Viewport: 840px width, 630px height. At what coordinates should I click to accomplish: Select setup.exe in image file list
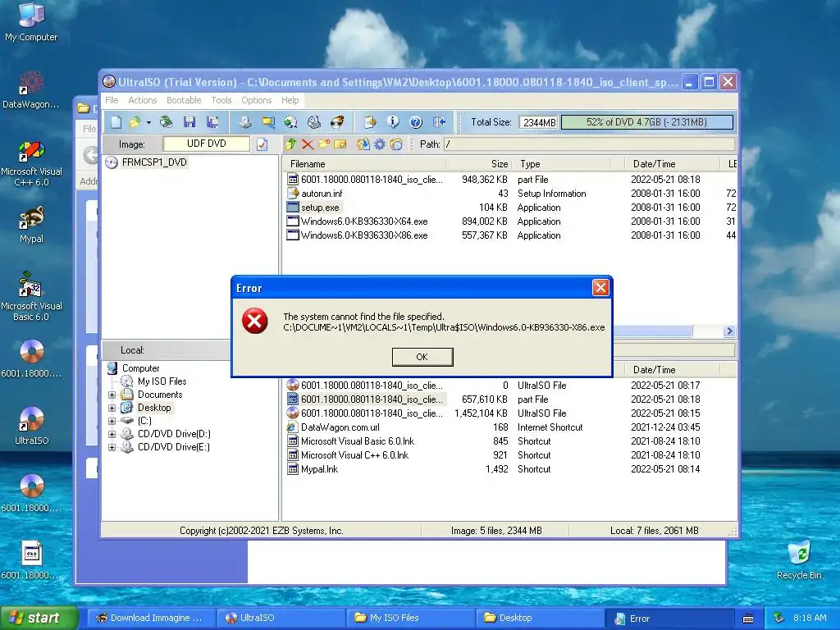click(x=320, y=208)
